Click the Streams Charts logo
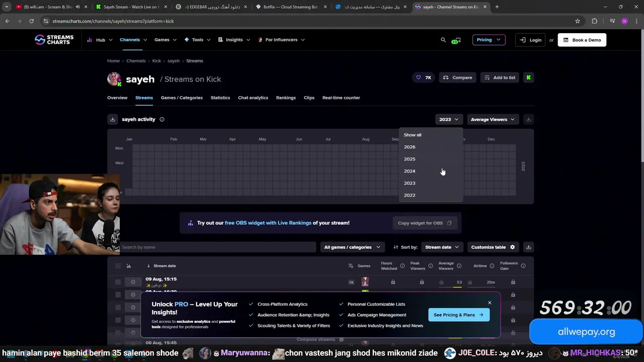This screenshot has width=644, height=362. 54,40
